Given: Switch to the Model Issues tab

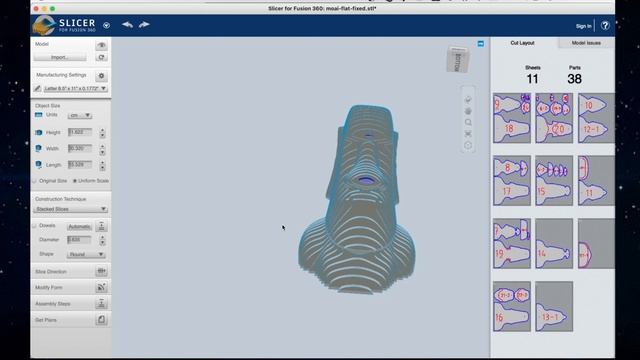Looking at the screenshot, I should pos(586,43).
